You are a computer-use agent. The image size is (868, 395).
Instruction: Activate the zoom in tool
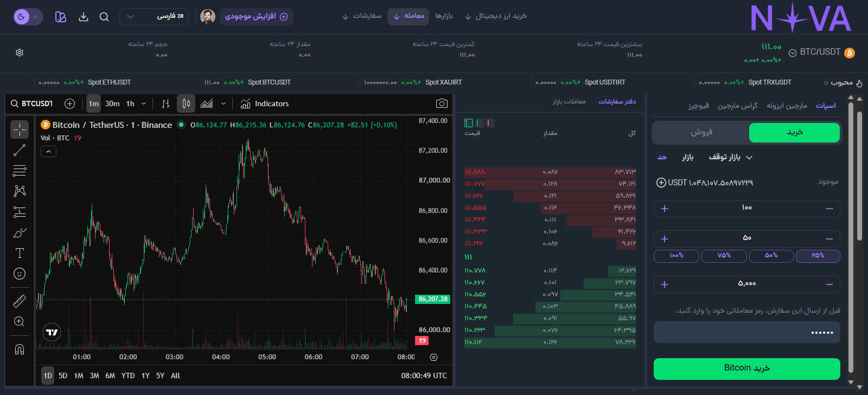(x=20, y=321)
